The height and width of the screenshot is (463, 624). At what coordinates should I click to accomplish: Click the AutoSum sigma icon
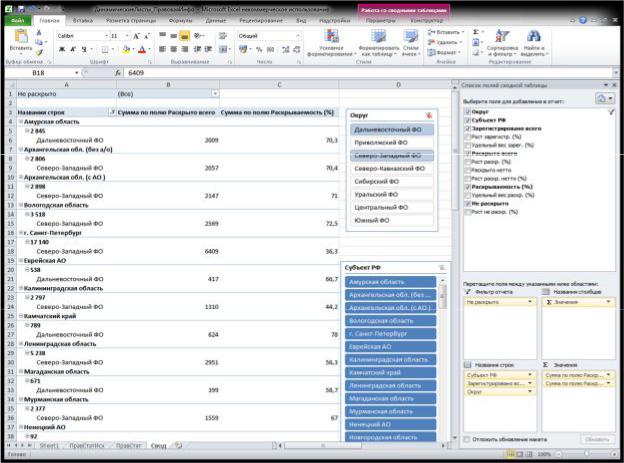coord(476,32)
